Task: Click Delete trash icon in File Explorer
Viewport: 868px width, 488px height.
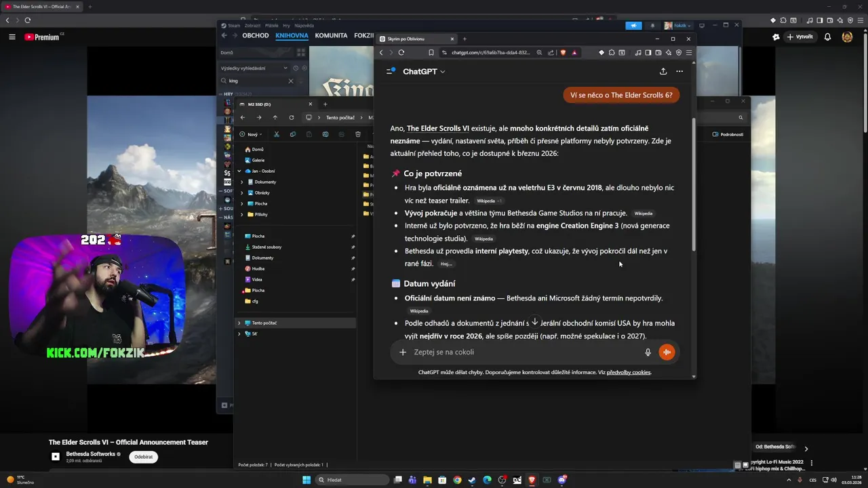Action: pyautogui.click(x=358, y=134)
